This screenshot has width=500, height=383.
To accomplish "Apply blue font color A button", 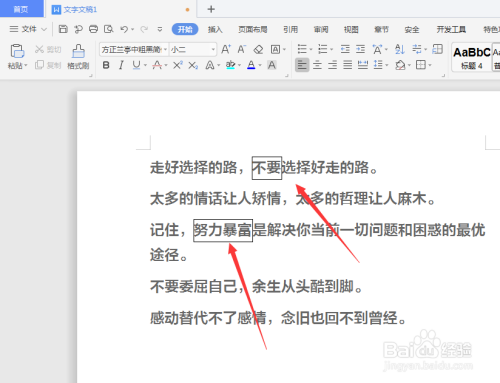I will [x=251, y=65].
